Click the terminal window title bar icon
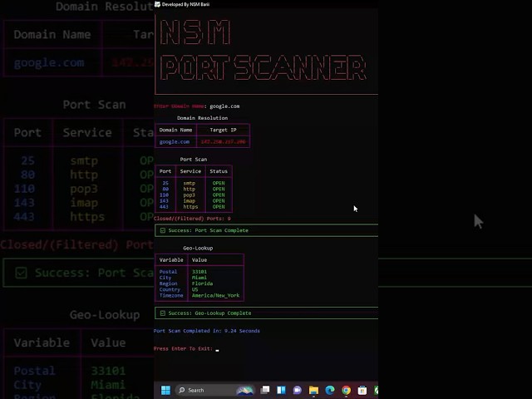This screenshot has width=532, height=399. pyautogui.click(x=157, y=4)
